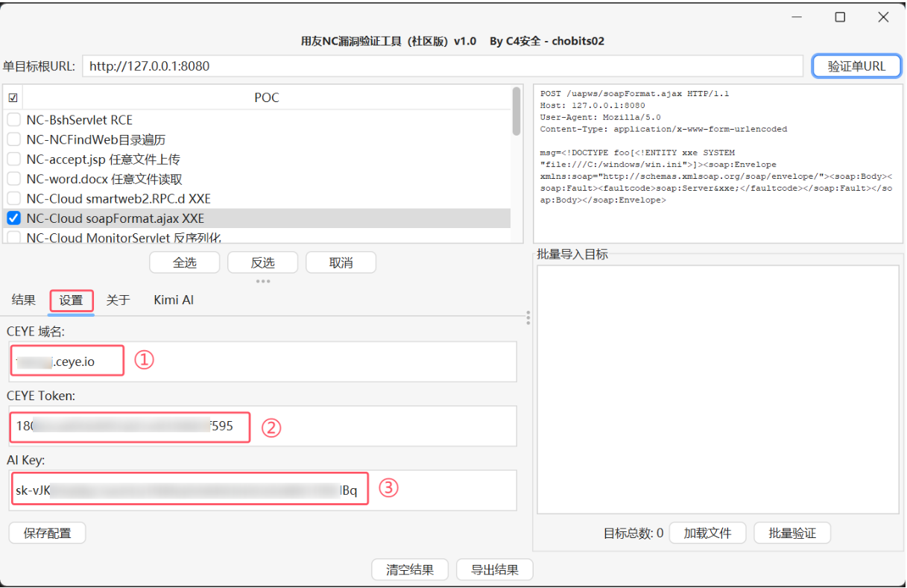Click the 单目标根URL input field
Viewport: 907px width, 588px height.
coord(443,66)
